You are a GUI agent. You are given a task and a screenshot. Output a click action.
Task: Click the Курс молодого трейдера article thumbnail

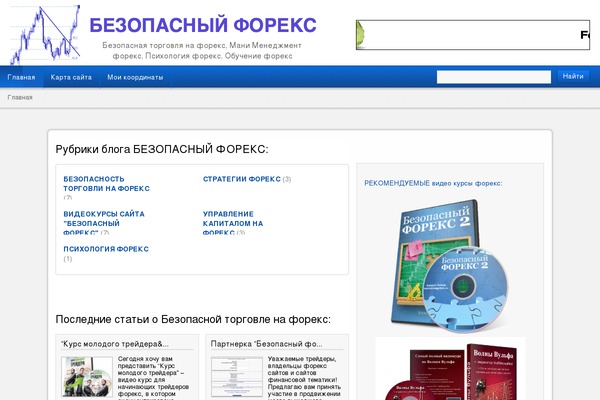pos(87,377)
